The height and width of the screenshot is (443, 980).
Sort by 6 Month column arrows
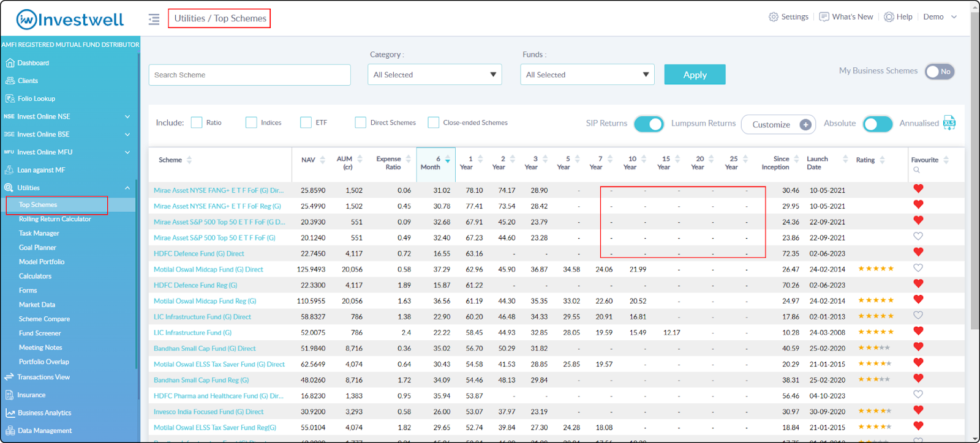pos(448,160)
